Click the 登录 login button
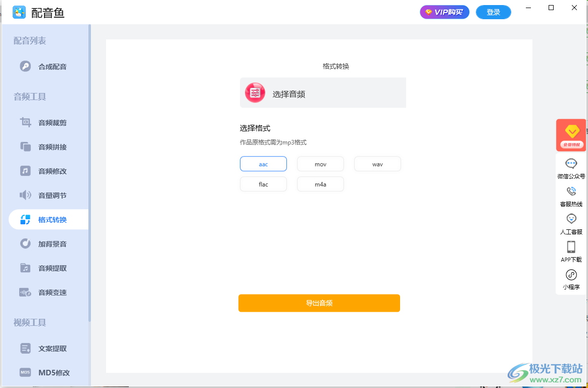The image size is (588, 388). click(x=494, y=12)
